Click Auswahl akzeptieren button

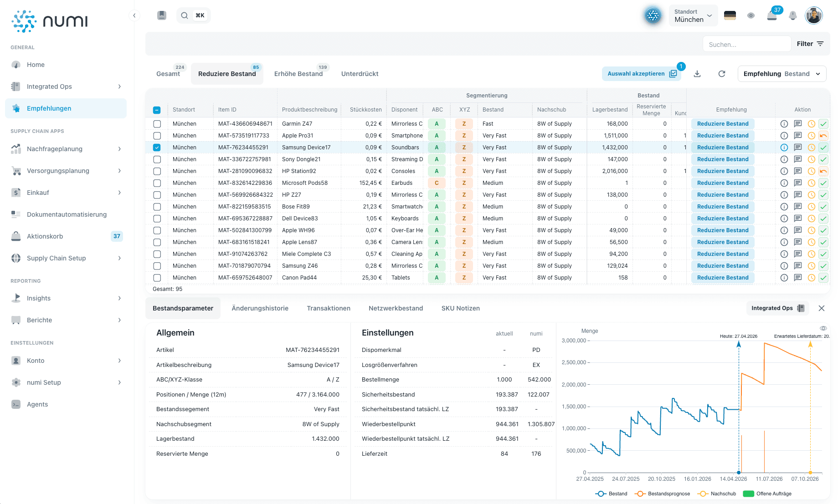[x=642, y=74]
